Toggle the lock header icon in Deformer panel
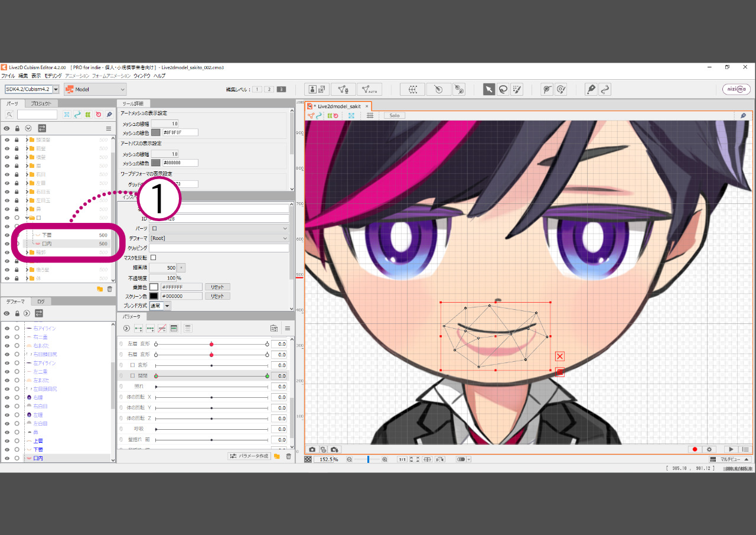756x535 pixels. click(x=17, y=313)
